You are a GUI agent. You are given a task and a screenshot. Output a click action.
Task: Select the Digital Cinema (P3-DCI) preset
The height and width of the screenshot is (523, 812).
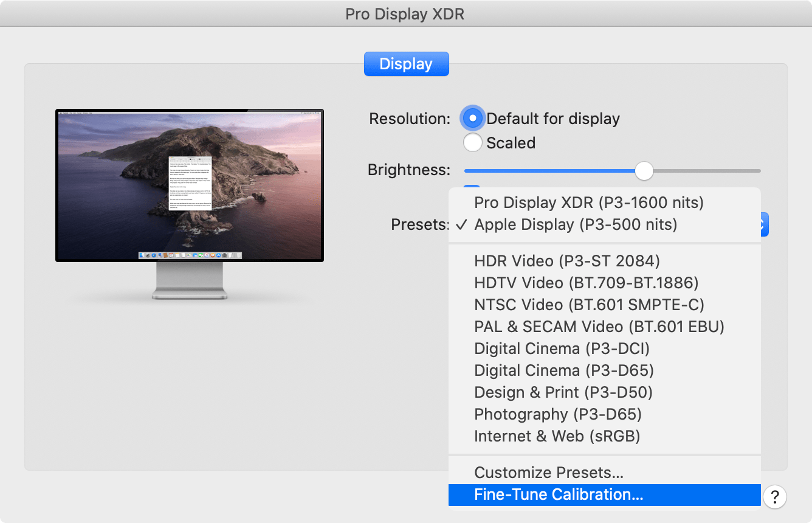(563, 348)
